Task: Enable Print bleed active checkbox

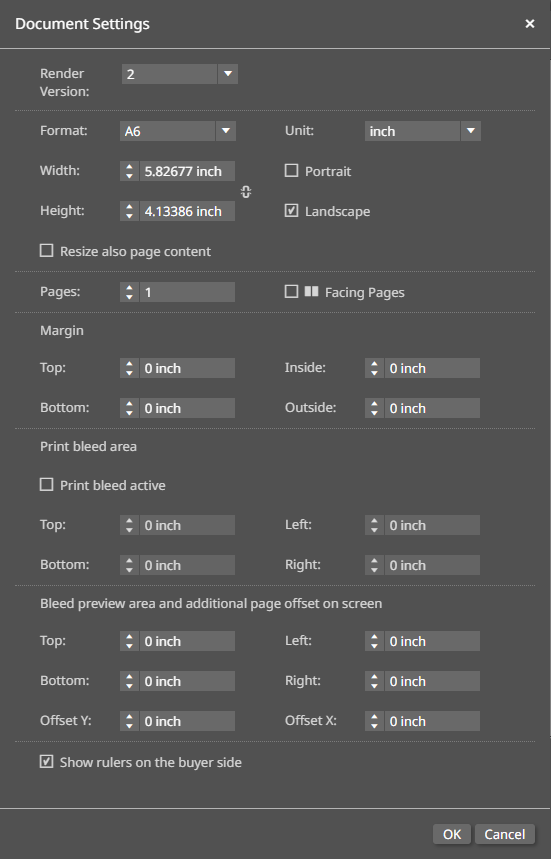Action: pos(47,484)
